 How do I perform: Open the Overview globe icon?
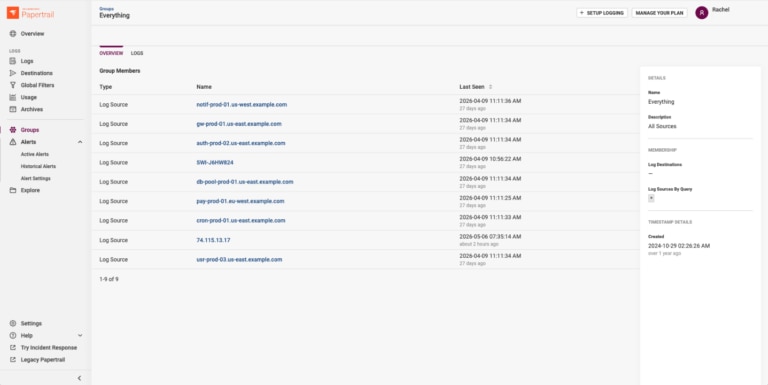tap(13, 34)
